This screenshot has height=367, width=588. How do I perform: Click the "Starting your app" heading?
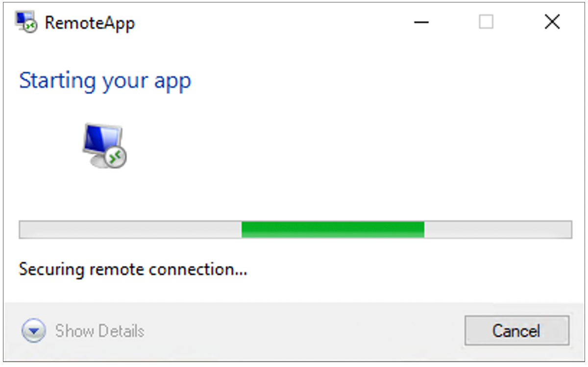[105, 81]
